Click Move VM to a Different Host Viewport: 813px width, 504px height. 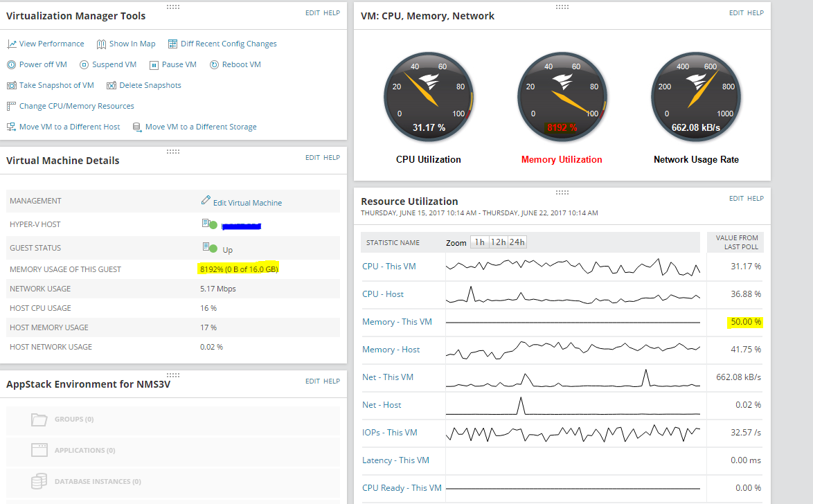pos(69,127)
